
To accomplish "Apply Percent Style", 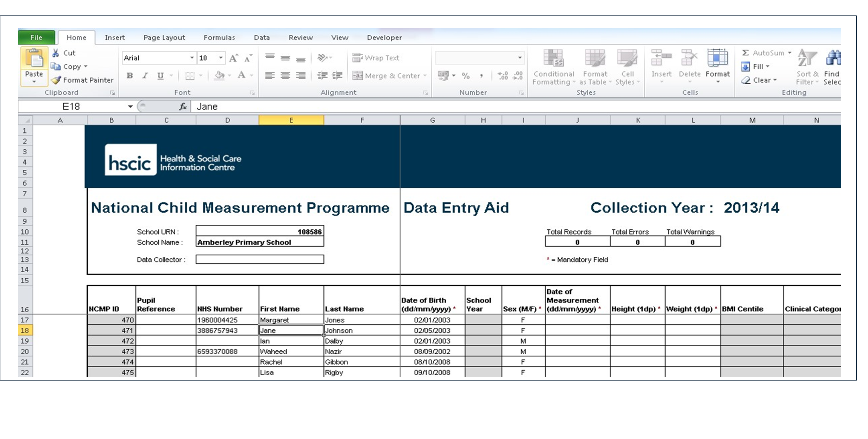I will click(466, 76).
